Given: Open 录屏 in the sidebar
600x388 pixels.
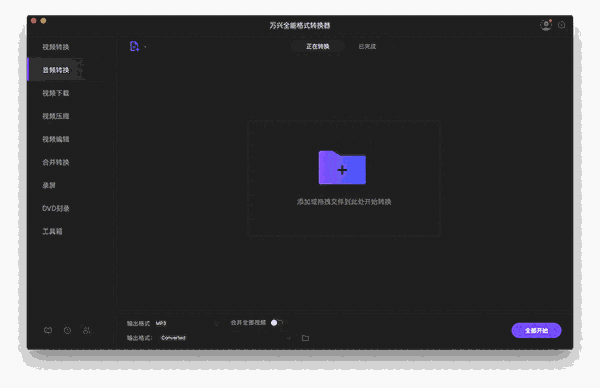Looking at the screenshot, I should pos(49,185).
